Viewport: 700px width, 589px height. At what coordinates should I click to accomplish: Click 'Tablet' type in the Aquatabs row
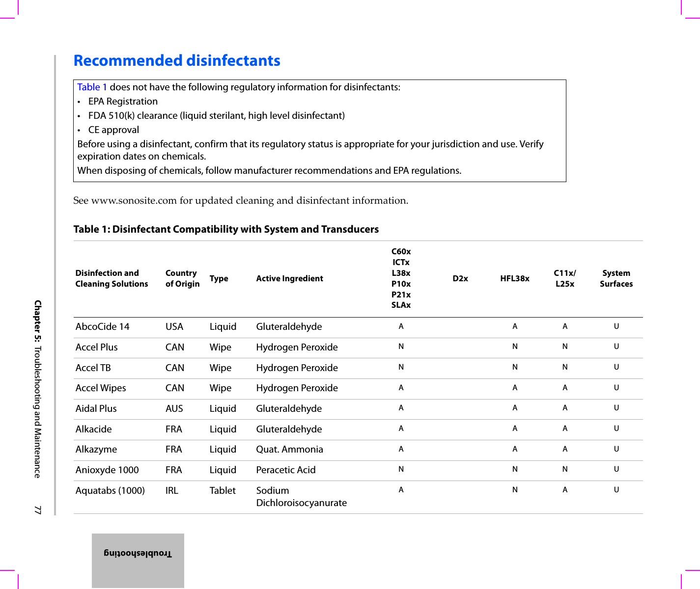click(223, 490)
